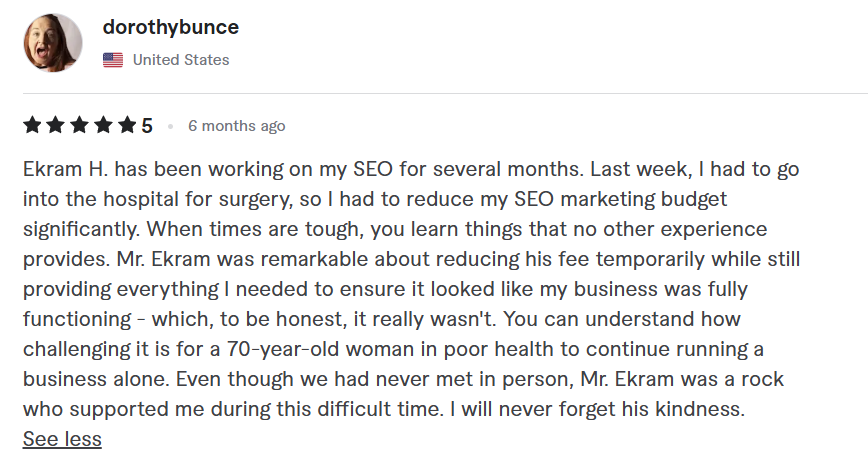Click the numeric rating 5 beside the stars
868x464 pixels.
(x=147, y=126)
